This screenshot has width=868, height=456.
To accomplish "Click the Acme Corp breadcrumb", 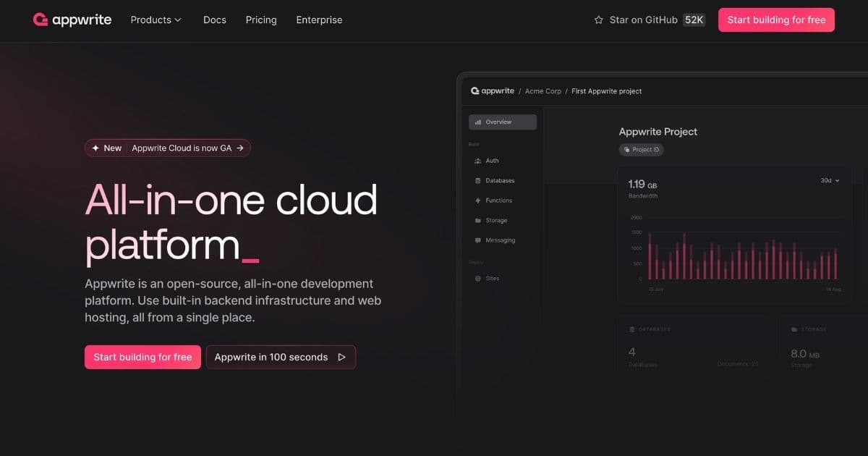I will click(x=543, y=90).
